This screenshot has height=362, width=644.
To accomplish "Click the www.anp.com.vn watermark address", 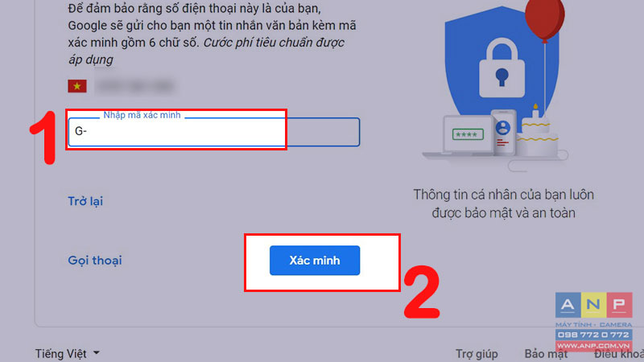I will [593, 346].
